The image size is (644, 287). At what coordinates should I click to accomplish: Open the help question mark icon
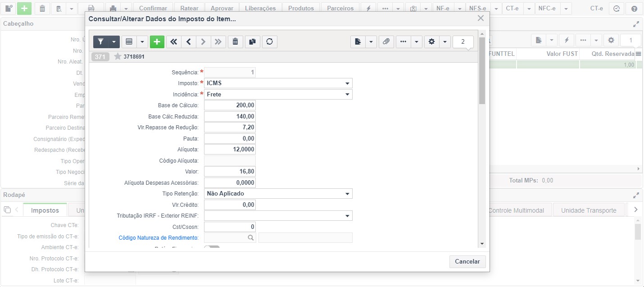(x=634, y=8)
